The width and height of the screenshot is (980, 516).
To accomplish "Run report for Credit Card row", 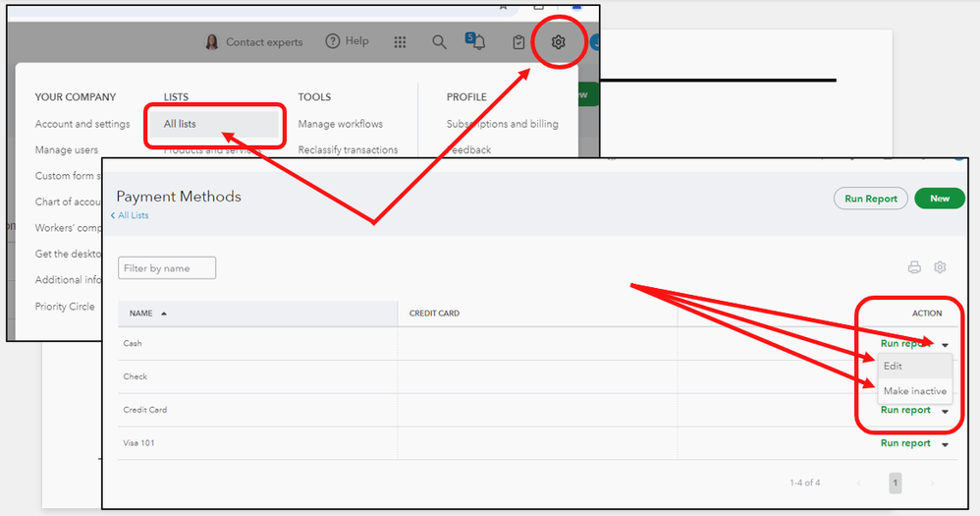I will point(905,410).
